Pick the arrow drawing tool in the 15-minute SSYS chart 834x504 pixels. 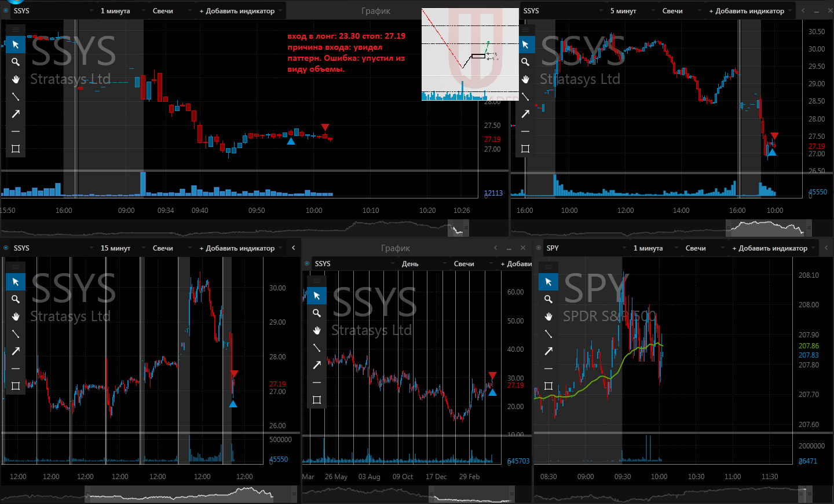16,351
